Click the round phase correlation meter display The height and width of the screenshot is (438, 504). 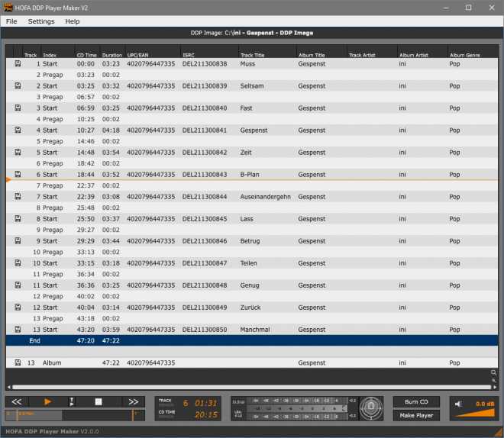tap(371, 408)
